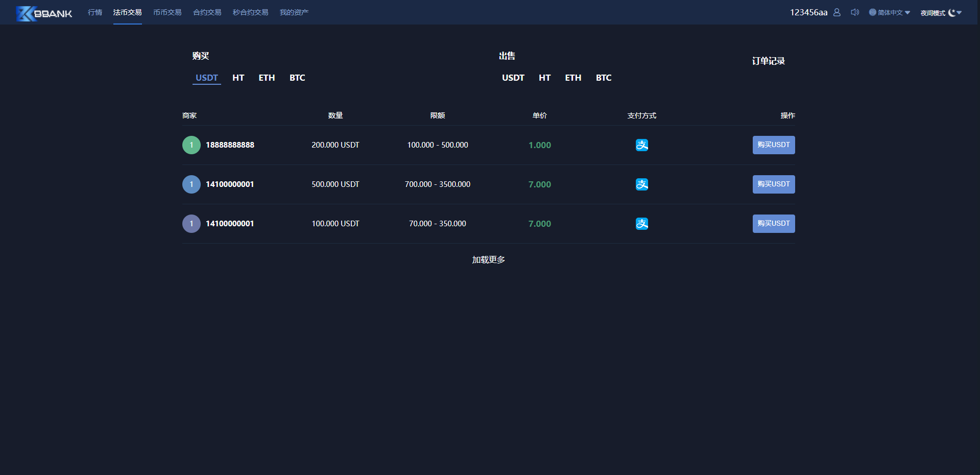Click purple avatar of last merchant row
This screenshot has height=475, width=980.
[192, 224]
